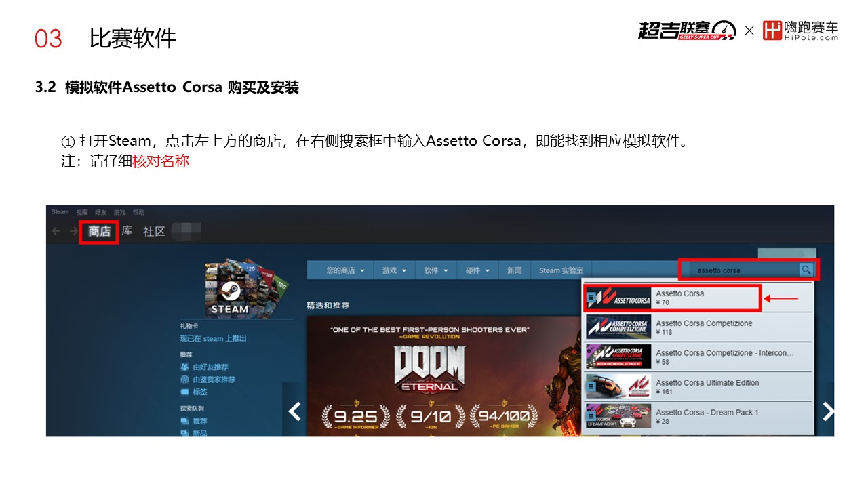The image size is (868, 488).
Task: Select Assetto Corsa - Dream Pack 1 result
Action: 698,417
